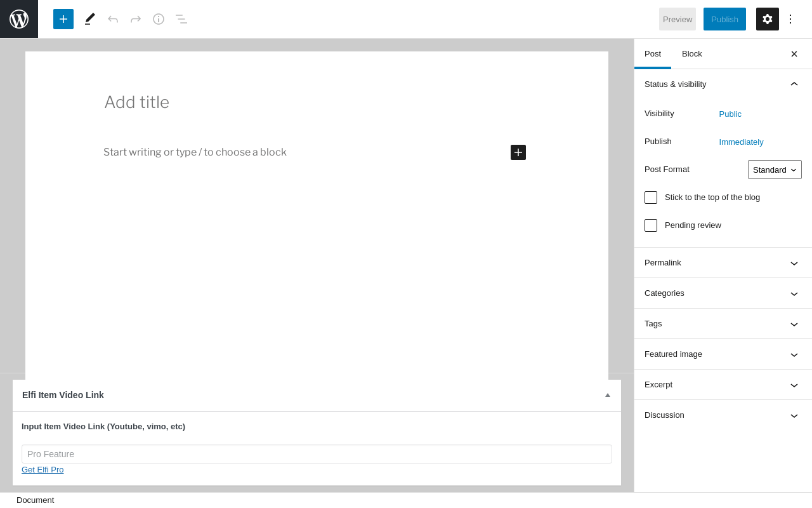Click the Pro Feature video link field
This screenshot has height=508, width=812.
(x=317, y=454)
